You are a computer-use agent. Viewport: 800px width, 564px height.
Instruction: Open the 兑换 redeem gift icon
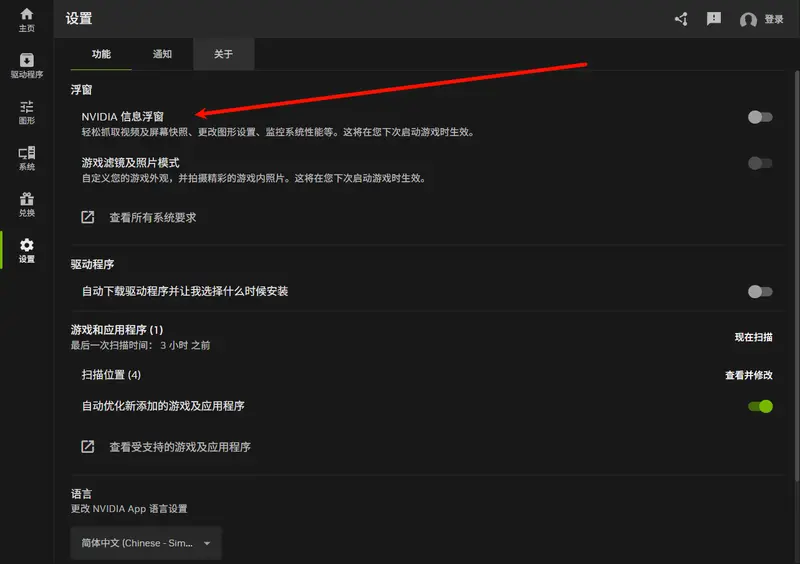[x=27, y=204]
